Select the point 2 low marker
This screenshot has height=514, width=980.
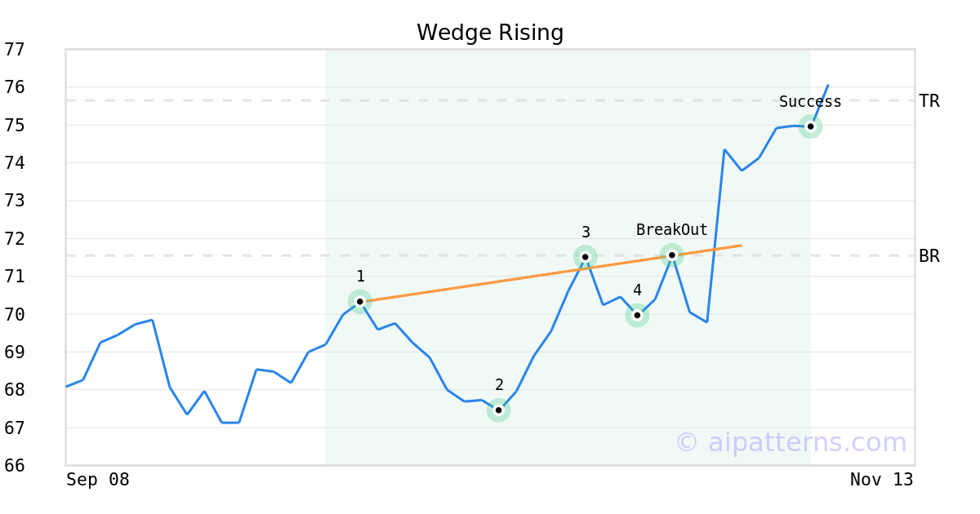tap(498, 410)
